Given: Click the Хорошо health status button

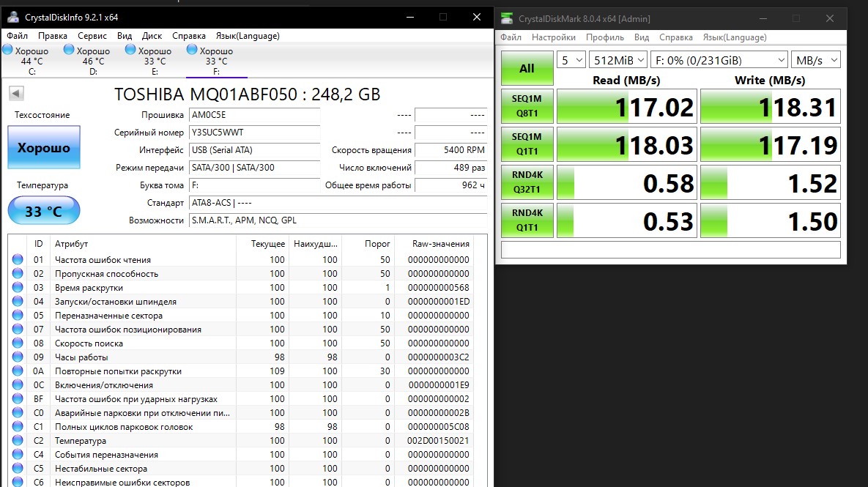Looking at the screenshot, I should [44, 147].
